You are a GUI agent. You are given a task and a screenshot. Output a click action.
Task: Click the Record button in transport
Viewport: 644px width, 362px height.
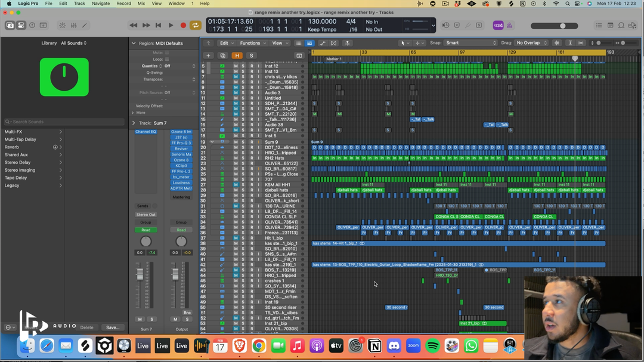[183, 26]
